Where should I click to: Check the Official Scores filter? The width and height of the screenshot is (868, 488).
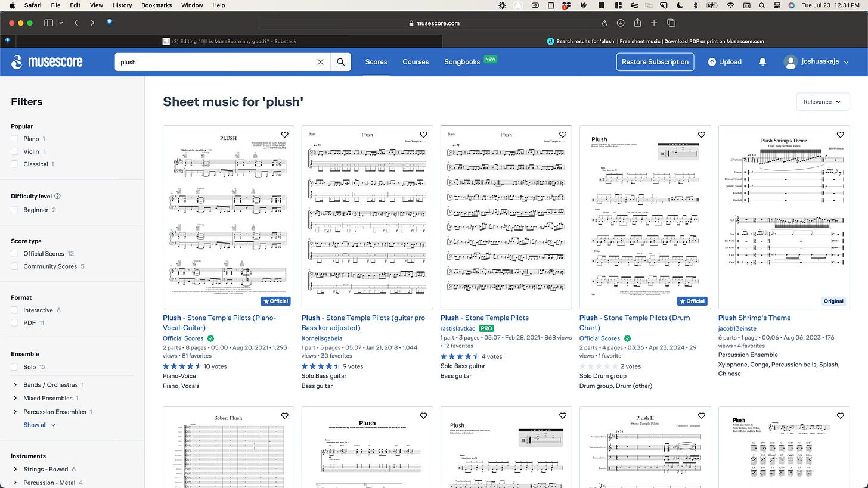point(14,254)
